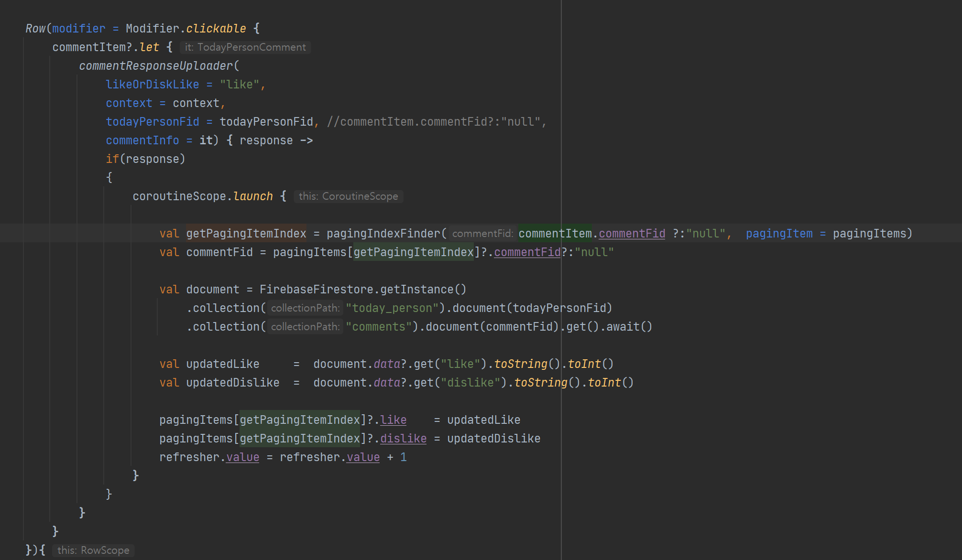Click the CoroutineScope inlay hint
The height and width of the screenshot is (560, 962).
tap(348, 196)
